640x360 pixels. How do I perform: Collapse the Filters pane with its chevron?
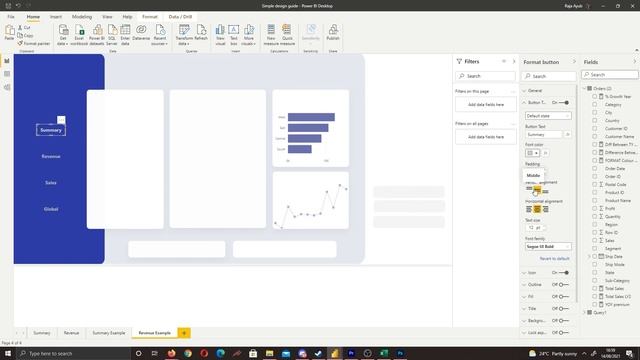point(514,62)
